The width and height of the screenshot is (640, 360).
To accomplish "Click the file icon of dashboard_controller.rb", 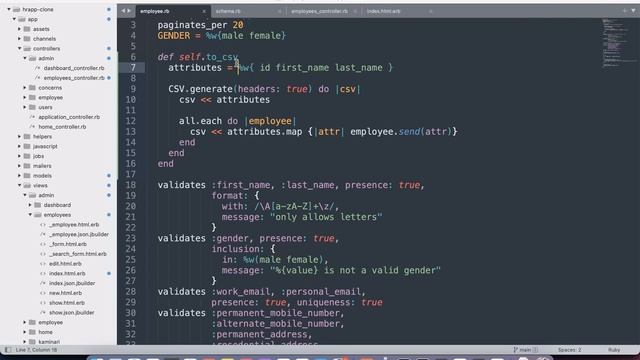I will click(38, 68).
